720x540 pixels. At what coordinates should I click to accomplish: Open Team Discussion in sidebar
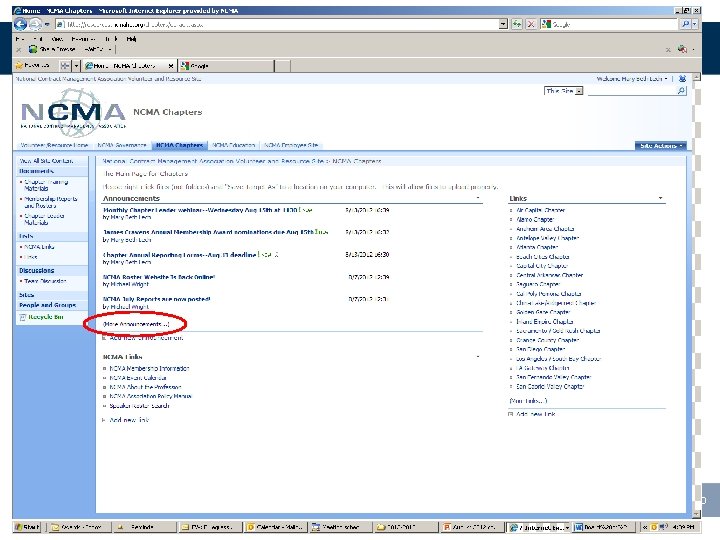click(x=45, y=281)
